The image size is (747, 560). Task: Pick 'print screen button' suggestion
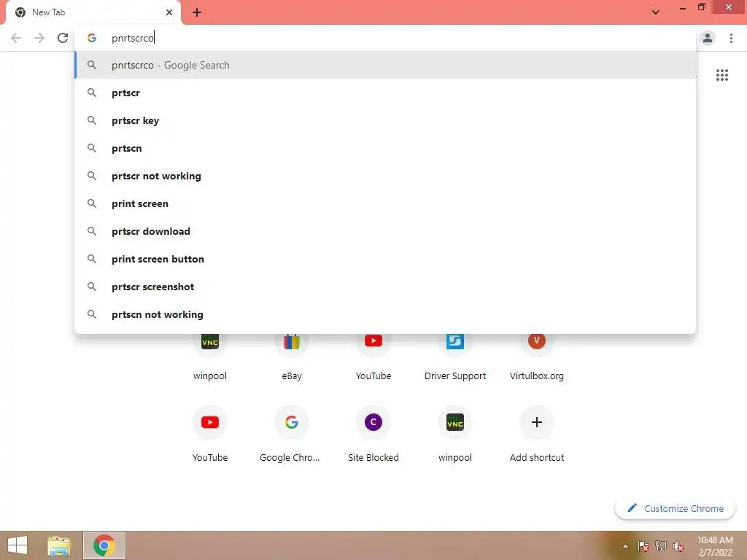385,259
